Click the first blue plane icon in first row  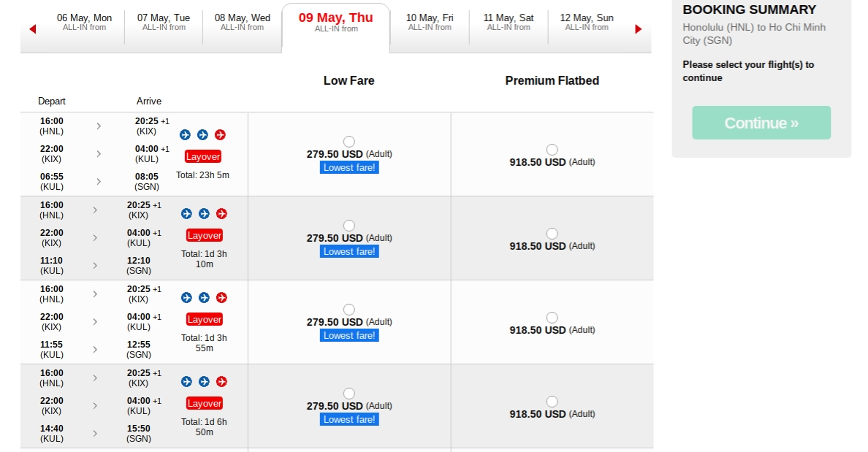185,134
